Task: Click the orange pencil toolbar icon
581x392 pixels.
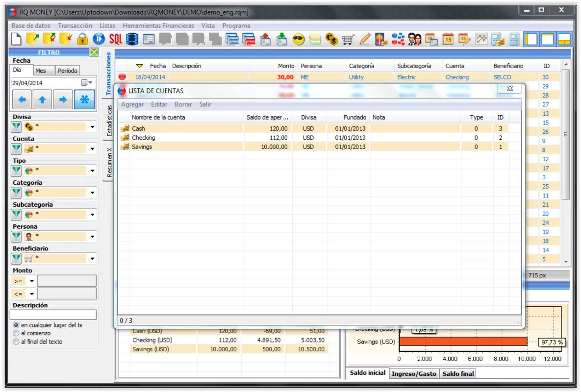Action: (x=365, y=39)
